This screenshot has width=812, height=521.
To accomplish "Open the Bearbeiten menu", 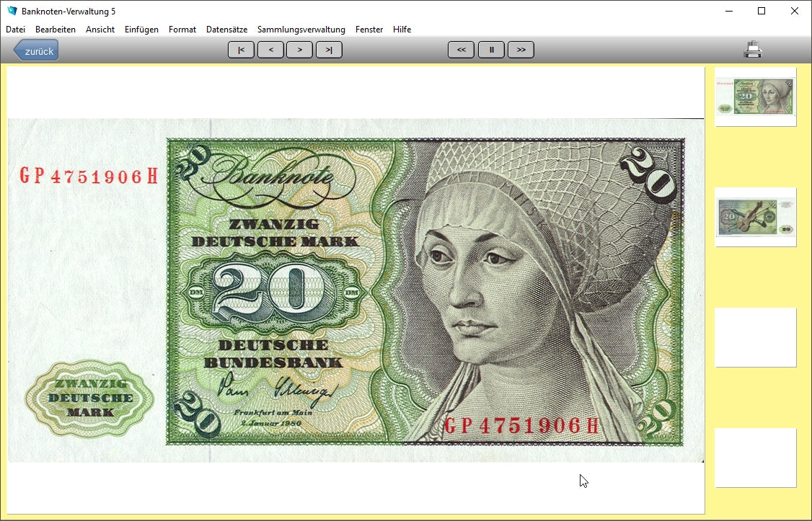I will [x=56, y=30].
